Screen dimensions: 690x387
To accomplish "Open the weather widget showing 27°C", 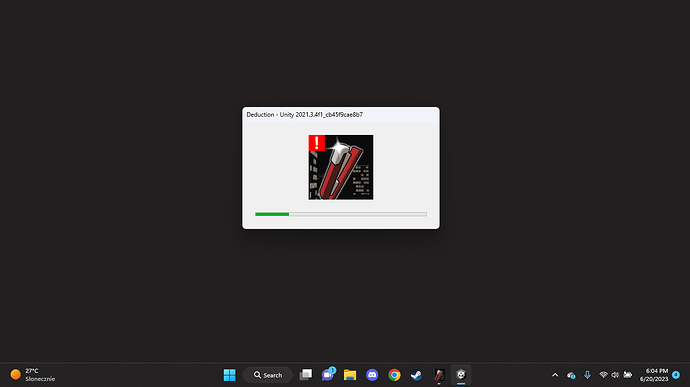I will click(x=33, y=375).
